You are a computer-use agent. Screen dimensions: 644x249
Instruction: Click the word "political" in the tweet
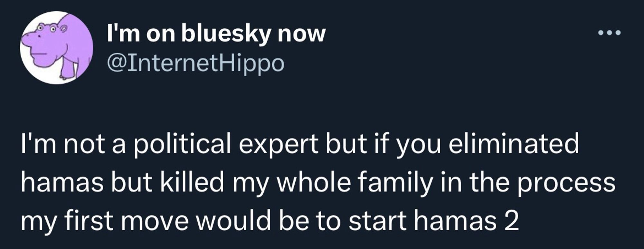pyautogui.click(x=182, y=143)
